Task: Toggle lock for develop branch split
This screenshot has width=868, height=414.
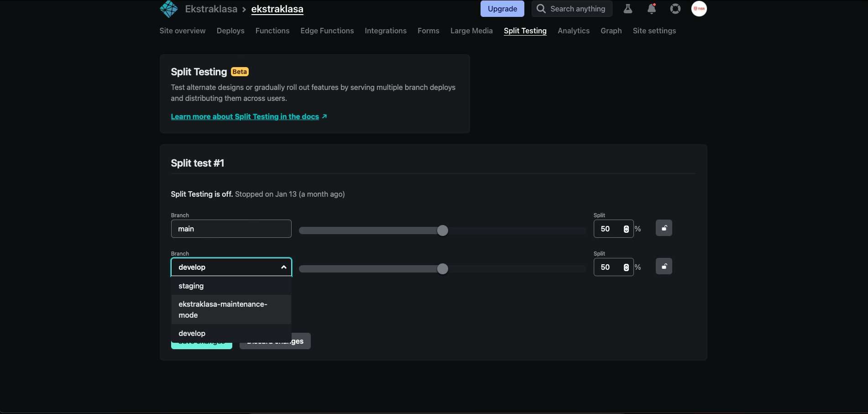Action: click(664, 266)
